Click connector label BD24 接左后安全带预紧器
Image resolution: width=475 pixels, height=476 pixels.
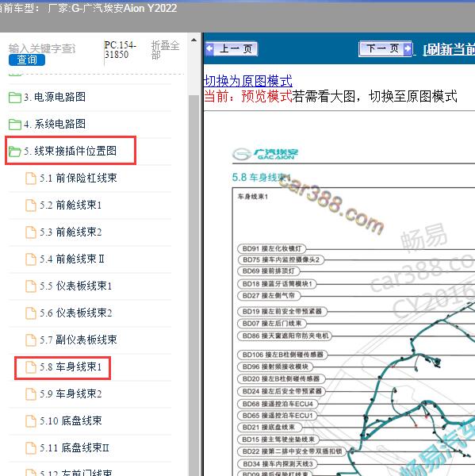click(x=282, y=391)
